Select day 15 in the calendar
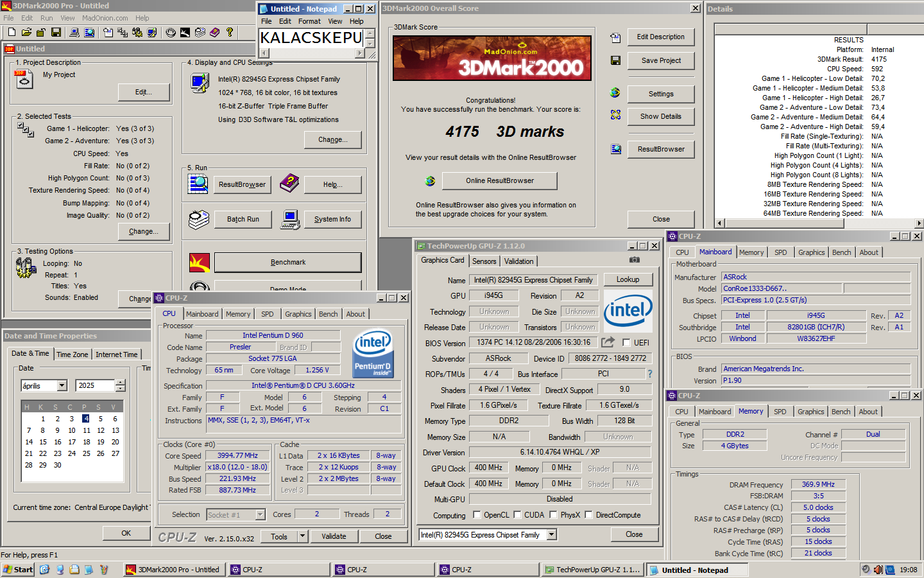Image resolution: width=924 pixels, height=578 pixels. click(x=43, y=442)
